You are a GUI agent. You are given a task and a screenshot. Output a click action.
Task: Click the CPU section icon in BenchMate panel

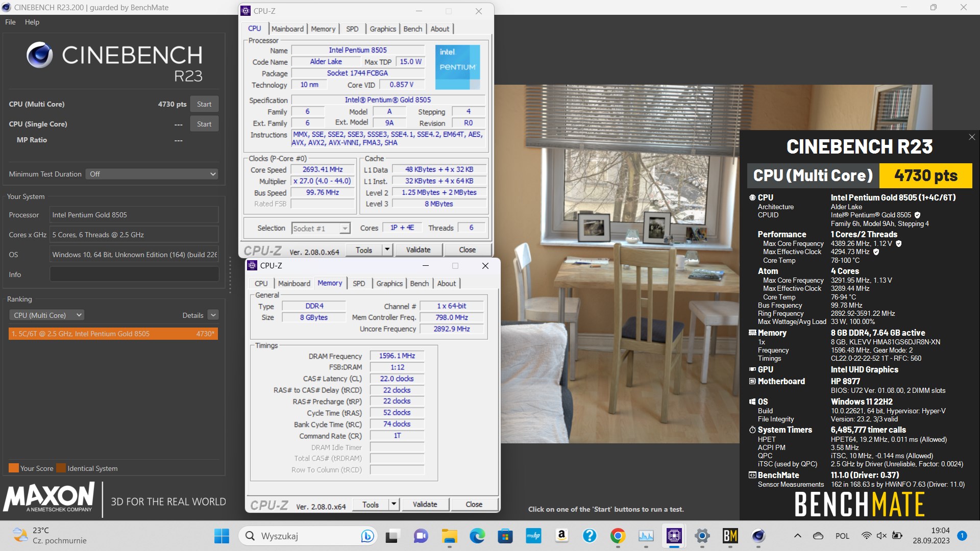752,197
